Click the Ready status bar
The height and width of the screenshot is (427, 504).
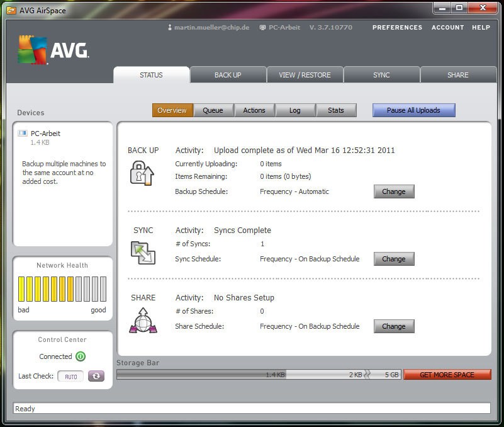[x=252, y=408]
